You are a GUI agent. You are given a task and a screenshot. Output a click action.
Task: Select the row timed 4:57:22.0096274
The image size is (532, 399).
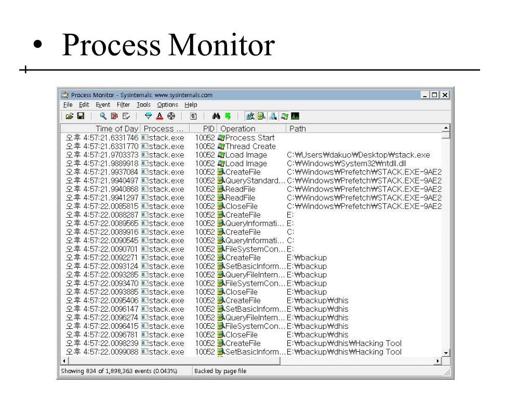pos(251,317)
